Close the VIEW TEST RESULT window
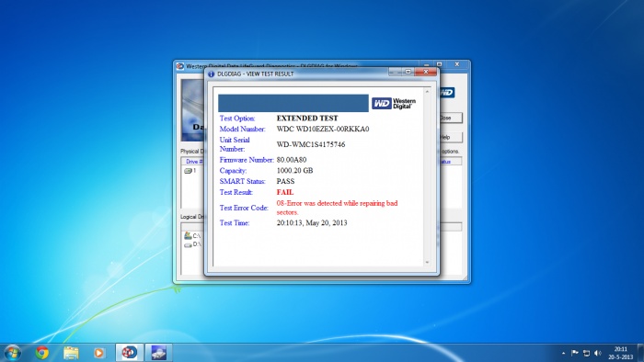The width and height of the screenshot is (644, 362). 426,72
